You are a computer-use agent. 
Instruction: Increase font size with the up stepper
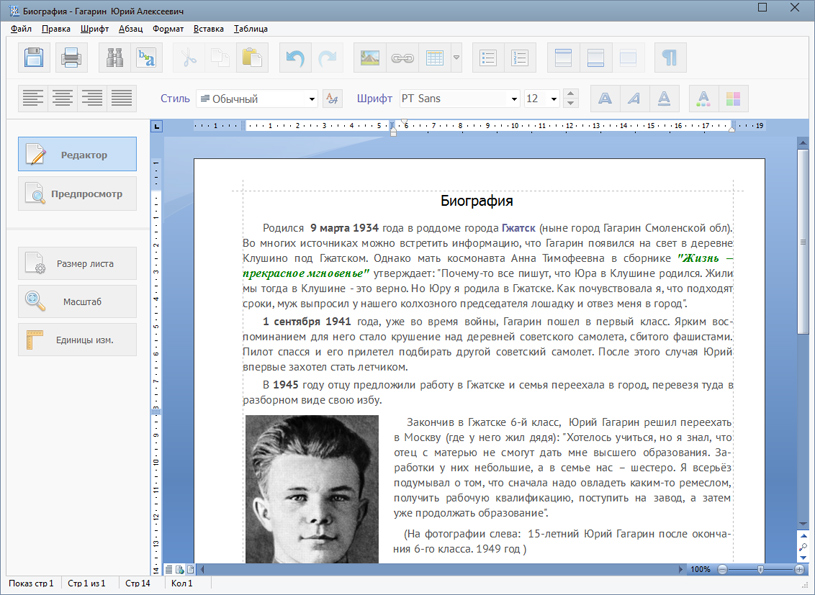(x=571, y=94)
